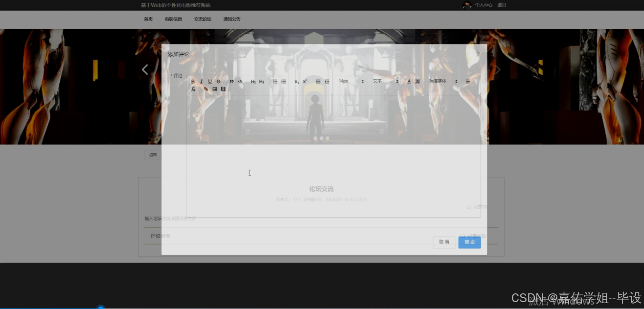Viewport: 644px width, 309px height.
Task: Go to 首页 in navigation bar
Action: point(148,19)
